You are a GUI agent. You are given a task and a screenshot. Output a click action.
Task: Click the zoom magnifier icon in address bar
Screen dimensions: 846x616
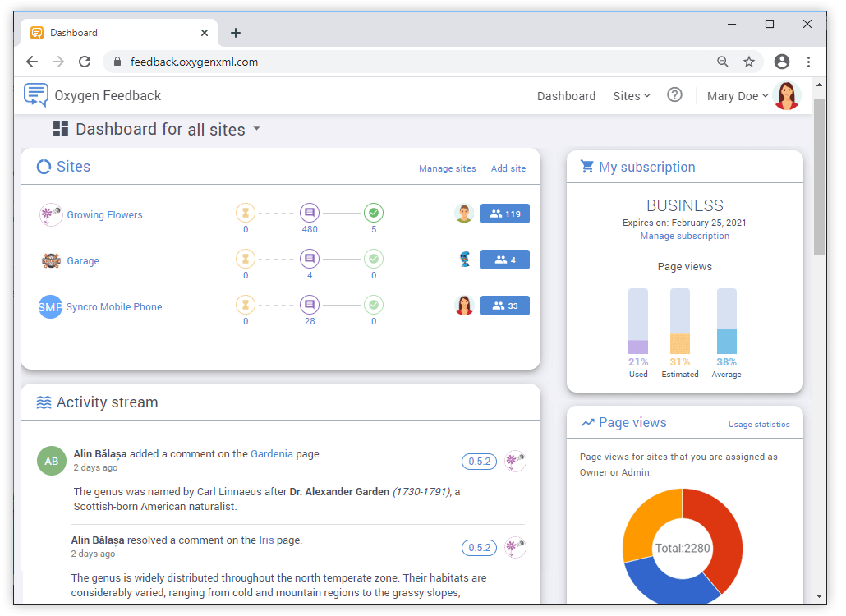click(723, 62)
